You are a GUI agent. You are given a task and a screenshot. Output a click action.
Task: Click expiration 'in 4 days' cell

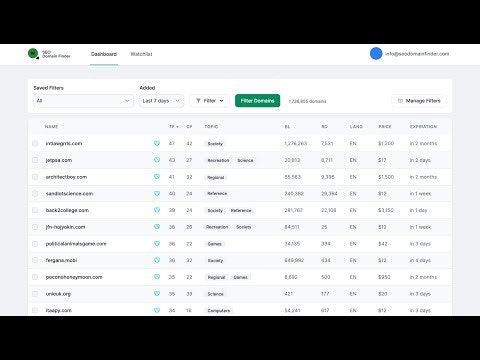click(420, 260)
